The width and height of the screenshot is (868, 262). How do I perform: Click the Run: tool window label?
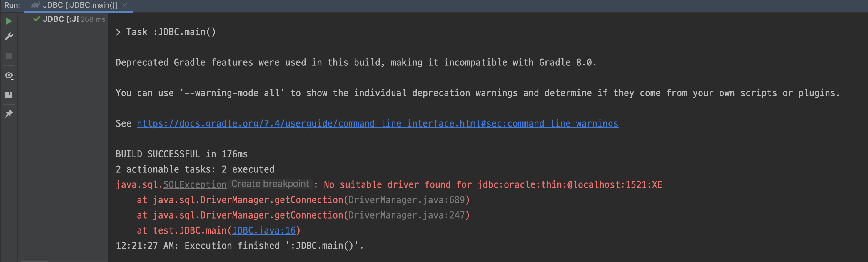12,5
